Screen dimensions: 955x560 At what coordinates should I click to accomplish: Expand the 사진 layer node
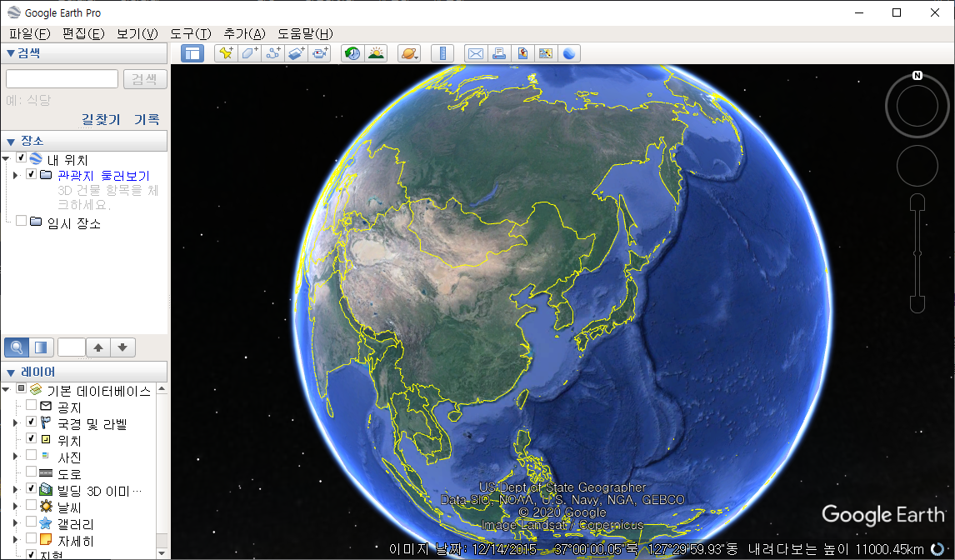pos(17,456)
